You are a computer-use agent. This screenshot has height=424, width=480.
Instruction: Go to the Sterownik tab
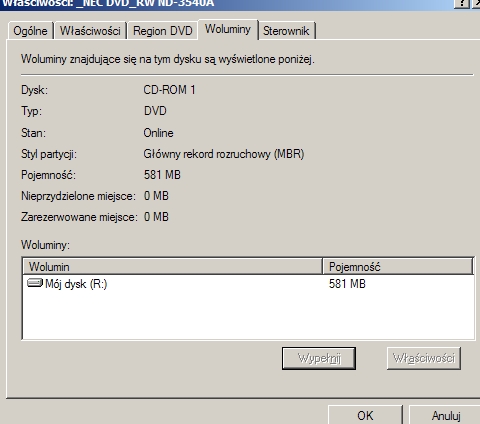[286, 31]
